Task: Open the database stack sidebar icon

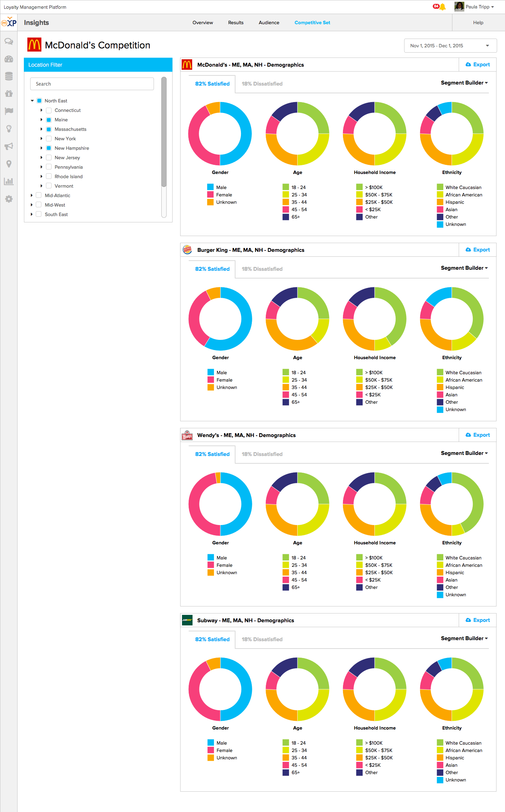Action: (x=9, y=76)
